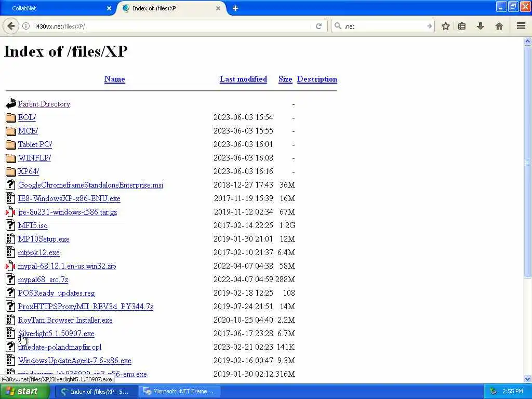Close the Index of /files/XP tab

click(218, 8)
